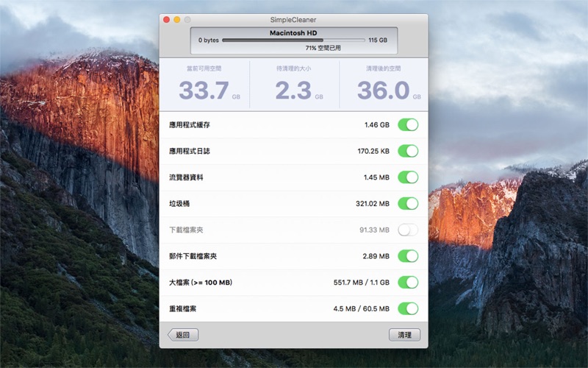Click the Macintosh HD disk usage bar
This screenshot has width=588, height=368.
click(293, 40)
